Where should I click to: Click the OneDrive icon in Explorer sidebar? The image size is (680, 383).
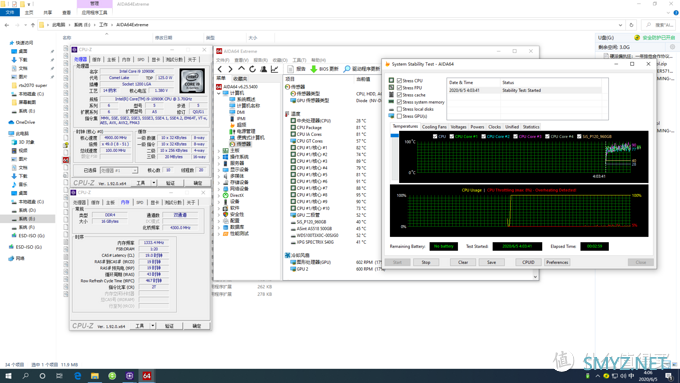click(x=11, y=122)
